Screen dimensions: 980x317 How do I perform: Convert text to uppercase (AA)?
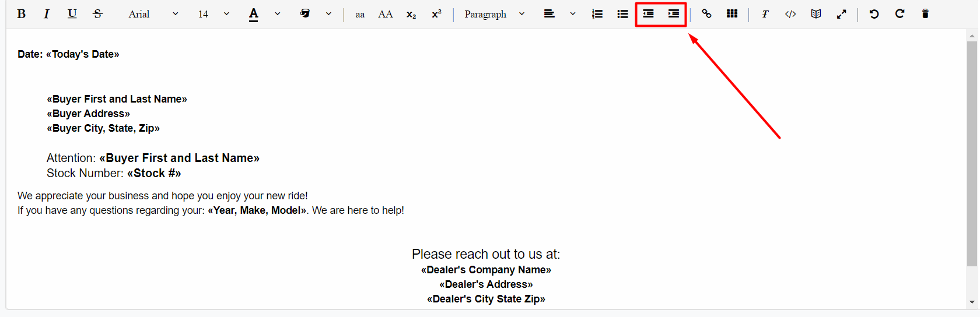coord(386,14)
